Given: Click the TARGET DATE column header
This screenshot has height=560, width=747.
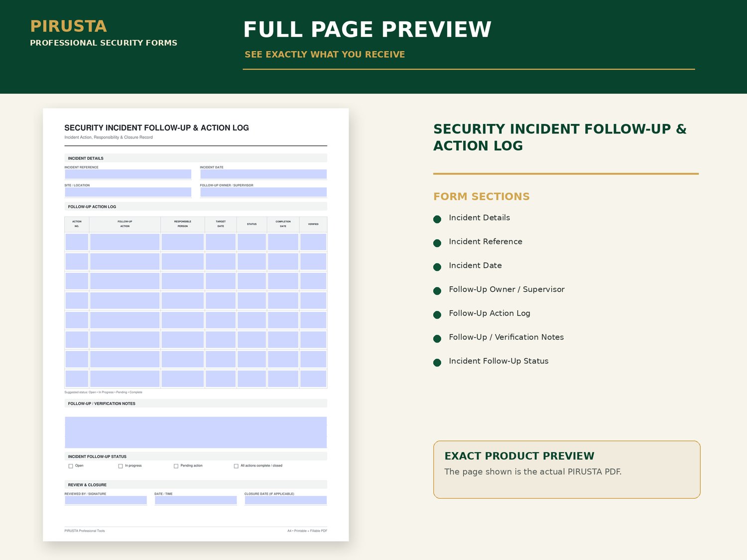Looking at the screenshot, I should point(221,224).
